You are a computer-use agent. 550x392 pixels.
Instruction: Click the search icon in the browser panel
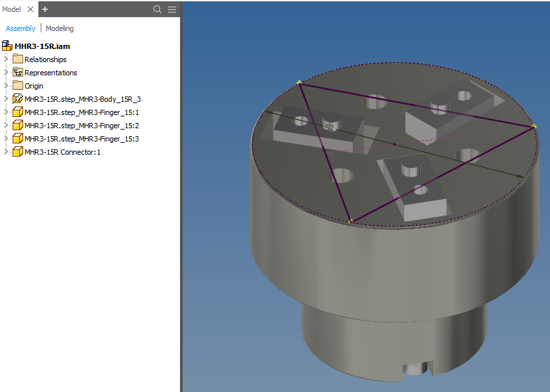coord(156,9)
